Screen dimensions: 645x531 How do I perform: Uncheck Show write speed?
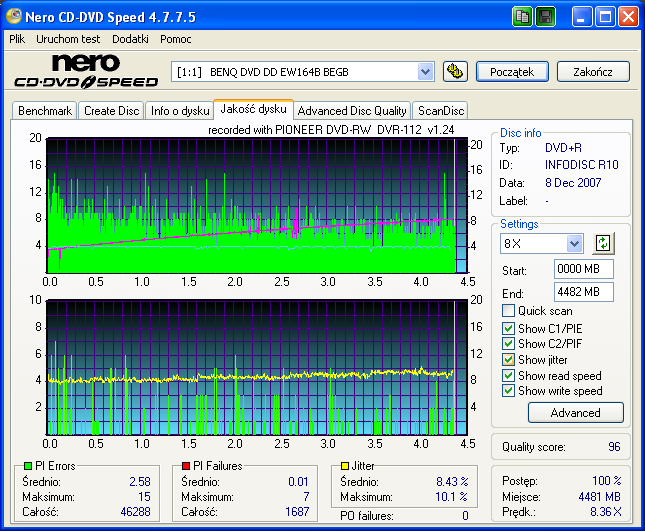(508, 390)
